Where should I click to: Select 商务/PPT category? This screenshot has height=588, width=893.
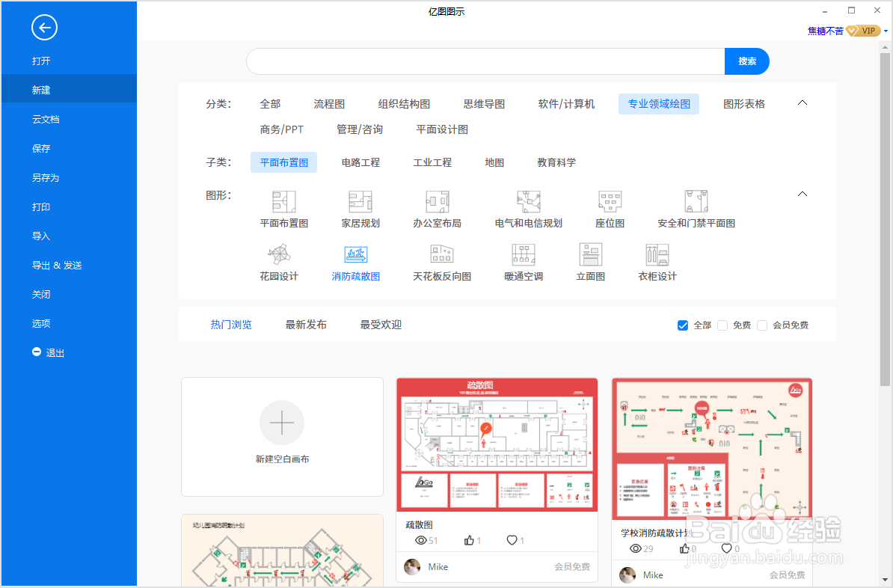pyautogui.click(x=281, y=129)
